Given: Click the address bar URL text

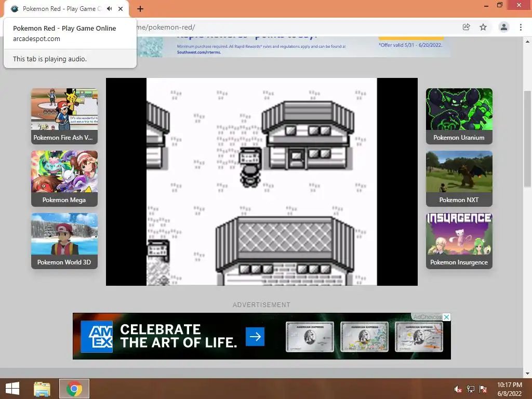Looking at the screenshot, I should [x=166, y=27].
